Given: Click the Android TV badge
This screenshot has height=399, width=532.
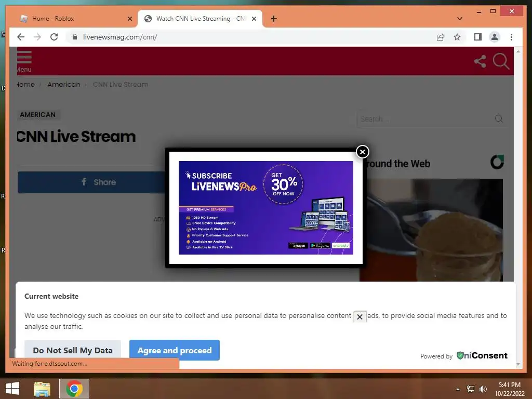Looking at the screenshot, I should (x=341, y=245).
